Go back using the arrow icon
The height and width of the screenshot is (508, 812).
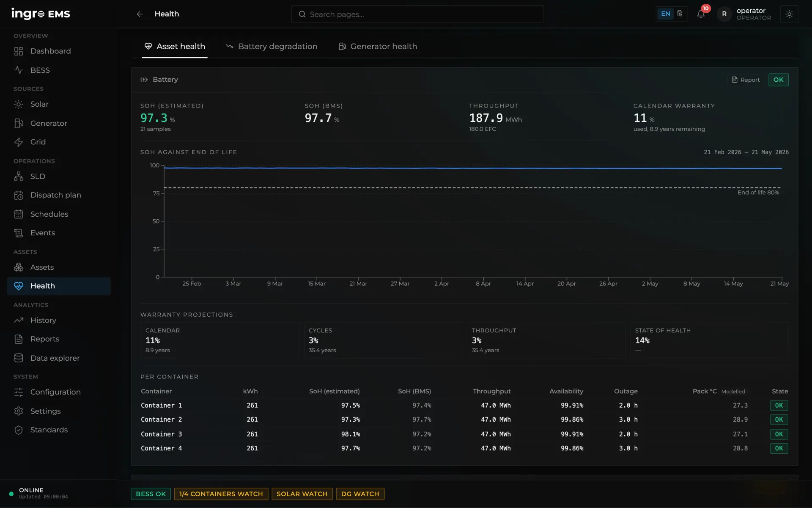[x=140, y=14]
